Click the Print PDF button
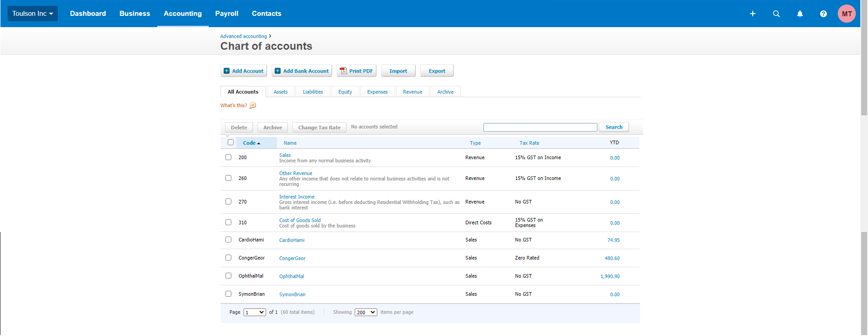868x336 pixels. pos(357,71)
